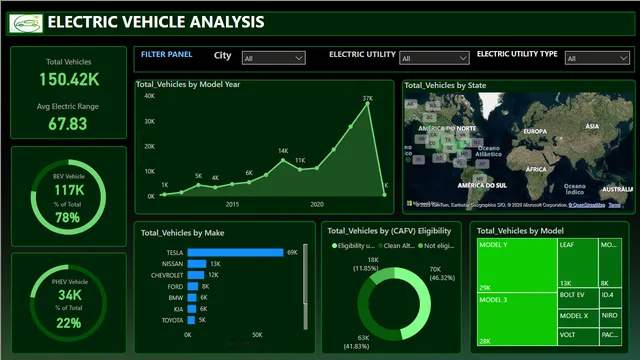Click the MODEL Y treemap tile
640x360 pixels.
pos(517,265)
